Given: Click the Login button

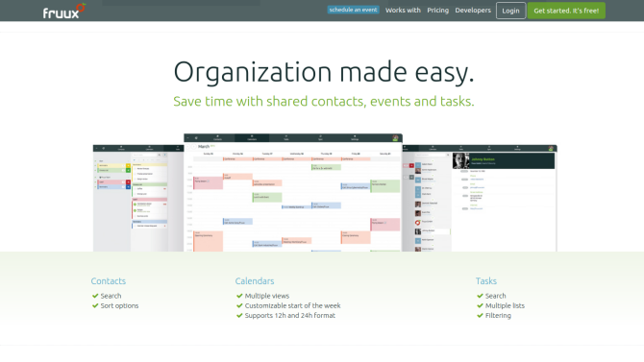Looking at the screenshot, I should 510,11.
